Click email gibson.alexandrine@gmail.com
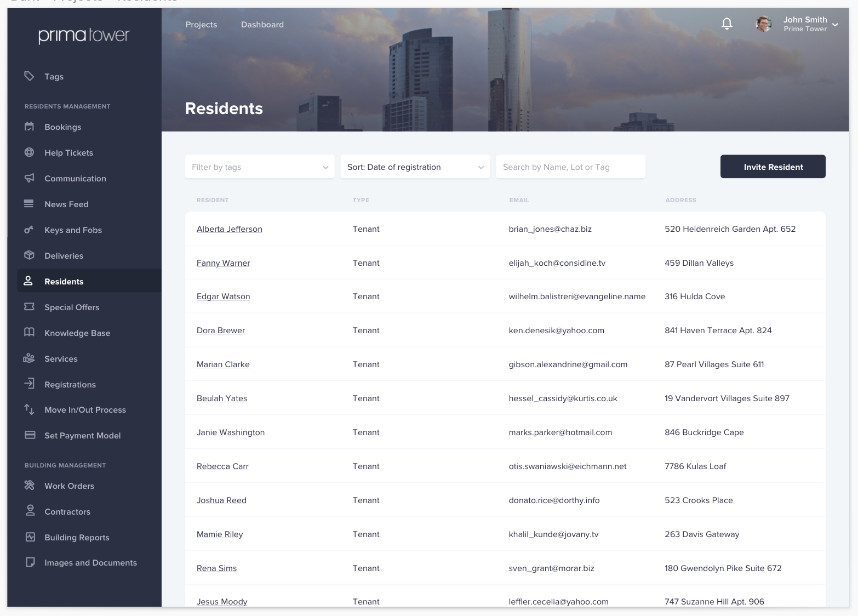Screen dimensions: 858x616 tap(568, 364)
